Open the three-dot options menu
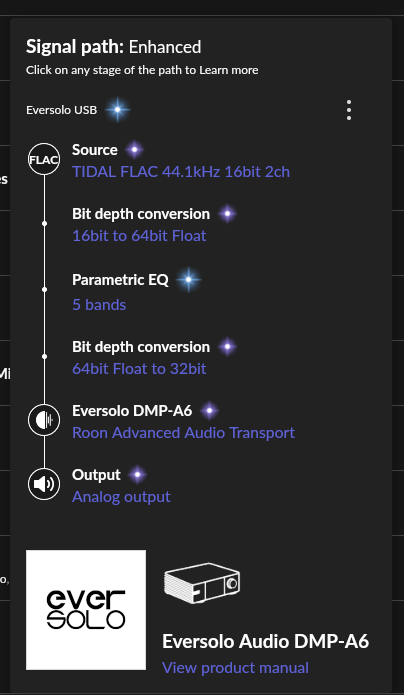 [349, 110]
